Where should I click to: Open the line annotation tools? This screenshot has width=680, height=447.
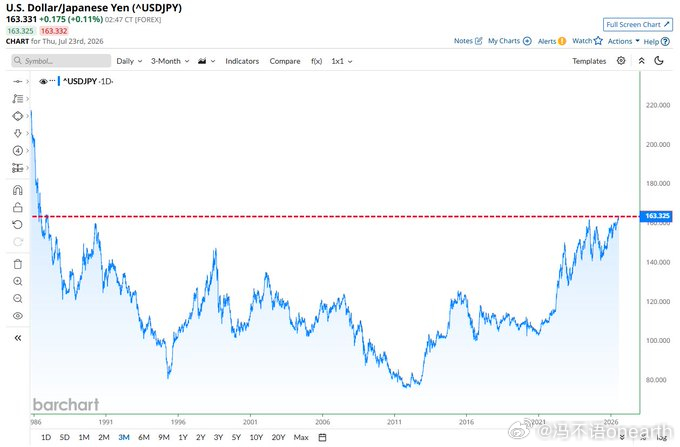pyautogui.click(x=17, y=99)
